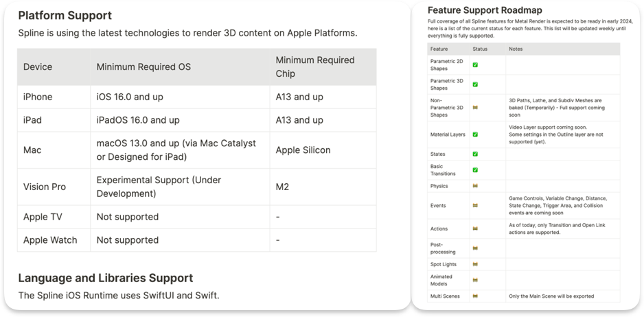The height and width of the screenshot is (317, 644).
Task: Click the "macOS 13.0 and up" cell text
Action: tap(176, 150)
